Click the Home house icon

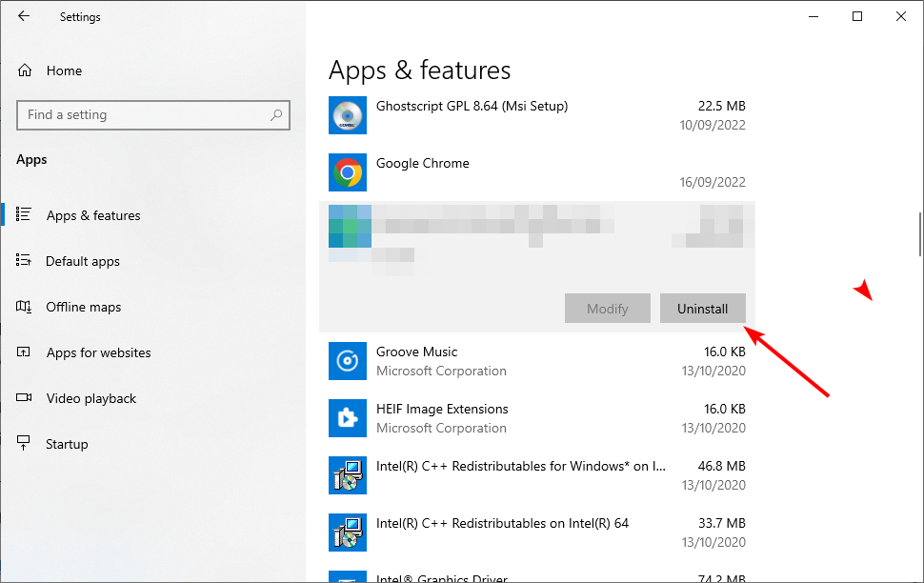point(25,70)
